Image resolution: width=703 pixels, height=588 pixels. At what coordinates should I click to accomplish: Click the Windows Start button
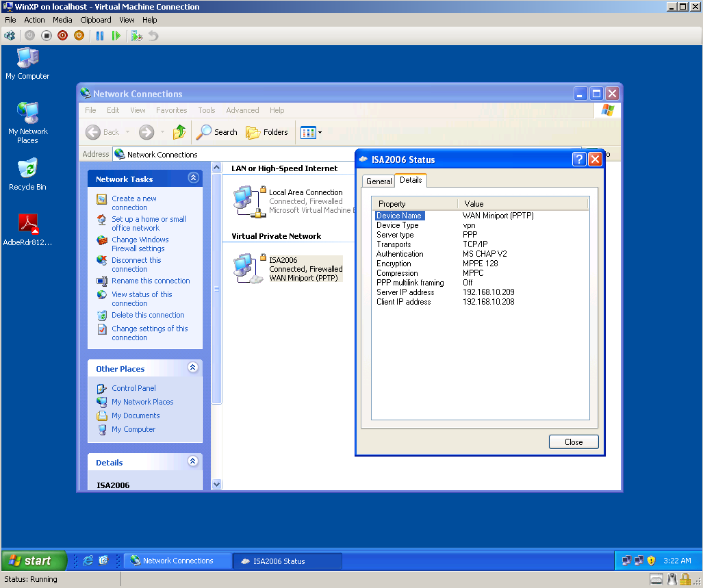tap(34, 561)
